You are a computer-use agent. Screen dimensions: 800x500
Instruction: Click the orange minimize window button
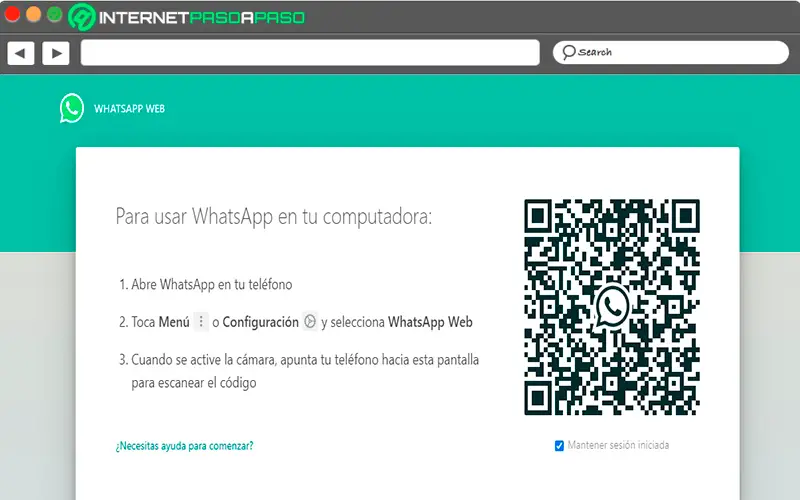coord(33,14)
